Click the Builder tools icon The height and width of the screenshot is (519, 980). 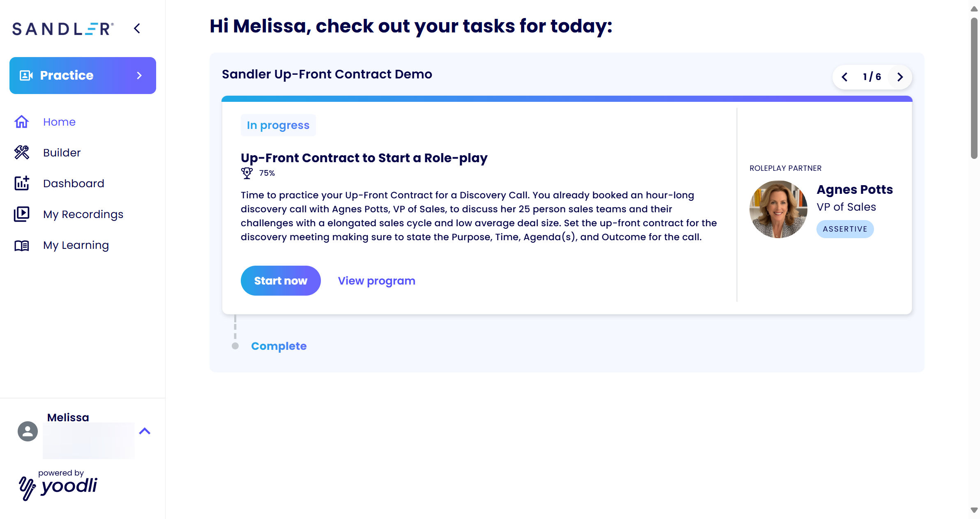[21, 152]
